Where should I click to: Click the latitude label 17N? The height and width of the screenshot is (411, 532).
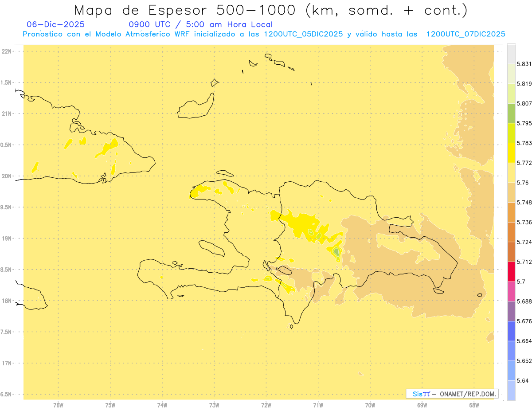(7, 363)
